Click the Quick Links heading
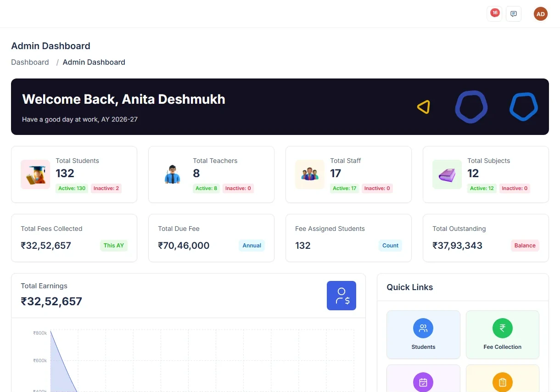Viewport: 560px width, 392px height. click(x=410, y=287)
